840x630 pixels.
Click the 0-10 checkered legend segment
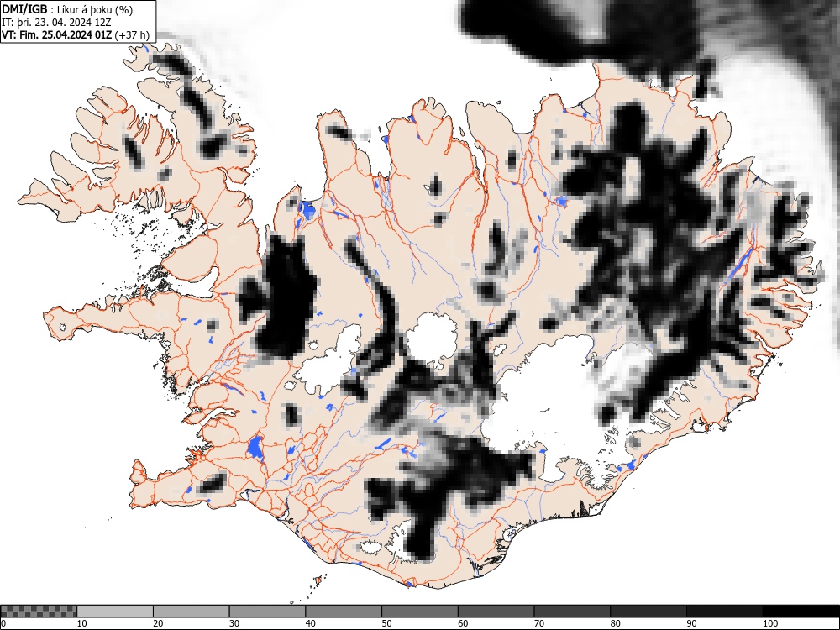point(39,612)
